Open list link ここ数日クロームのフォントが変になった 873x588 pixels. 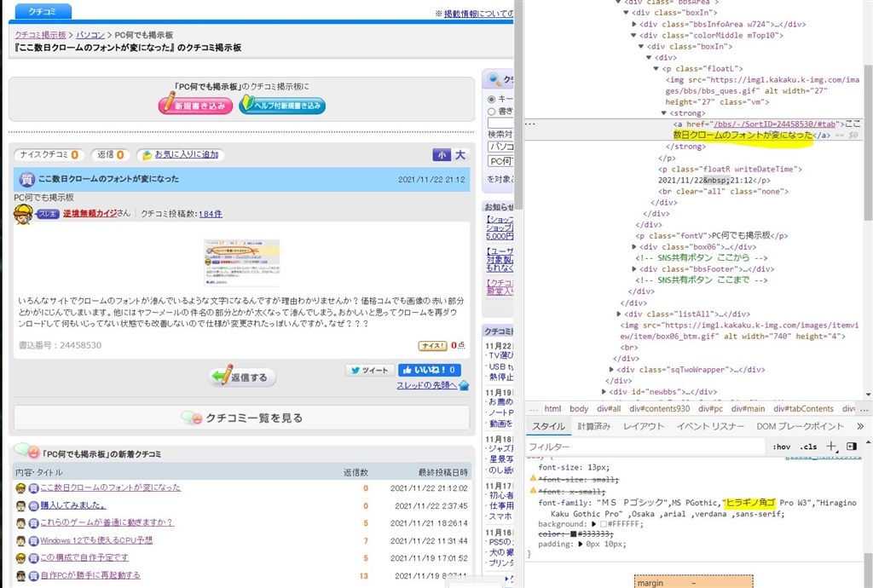(110, 487)
